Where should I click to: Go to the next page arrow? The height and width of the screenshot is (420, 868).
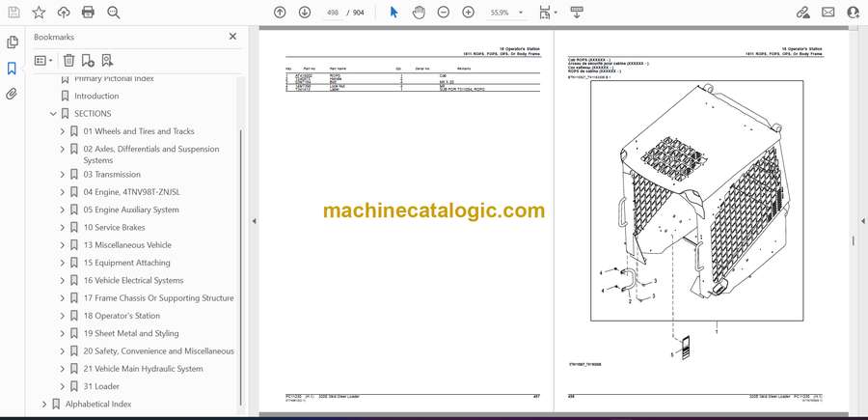point(305,13)
